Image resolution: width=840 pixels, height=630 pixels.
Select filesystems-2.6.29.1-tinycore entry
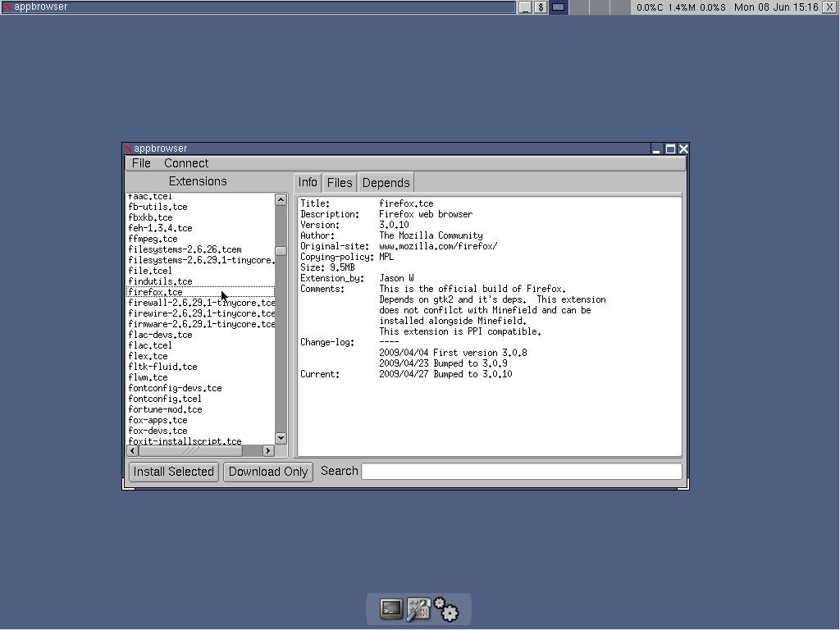point(200,260)
